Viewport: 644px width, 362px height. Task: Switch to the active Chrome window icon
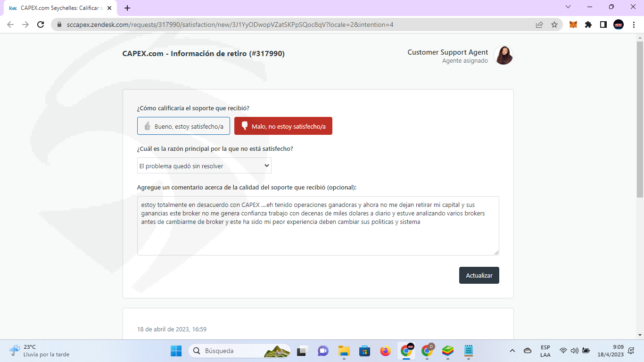point(406,351)
